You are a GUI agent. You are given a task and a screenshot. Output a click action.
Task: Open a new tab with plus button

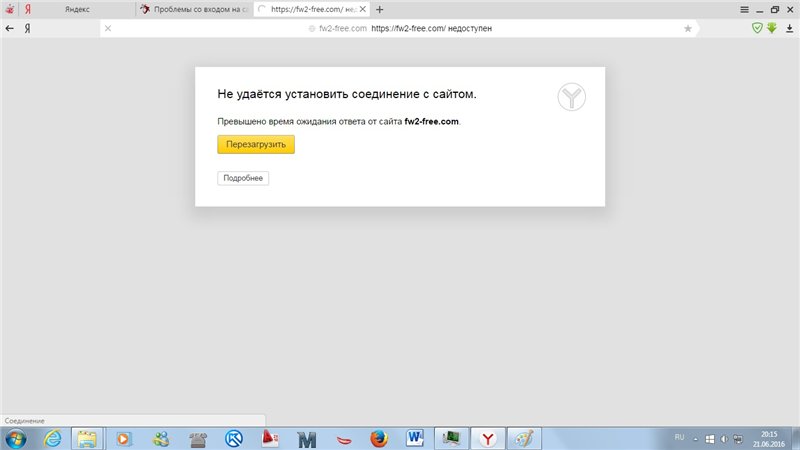coord(379,9)
